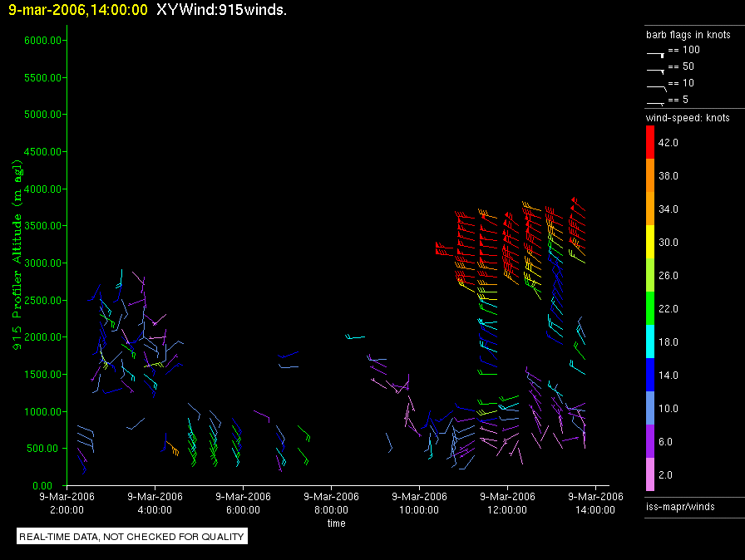
Task: Click the cyan 18.0 knots color band
Action: pos(650,341)
